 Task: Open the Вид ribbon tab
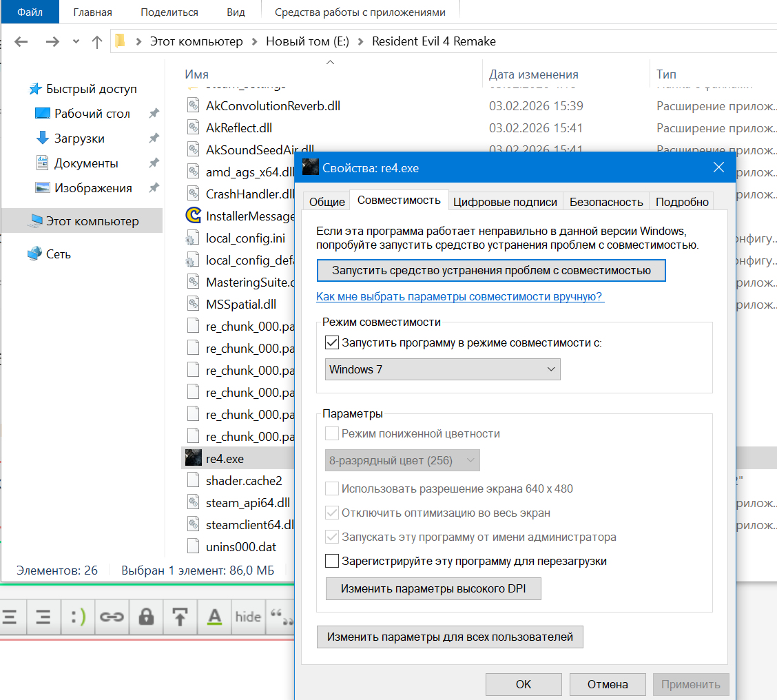236,12
